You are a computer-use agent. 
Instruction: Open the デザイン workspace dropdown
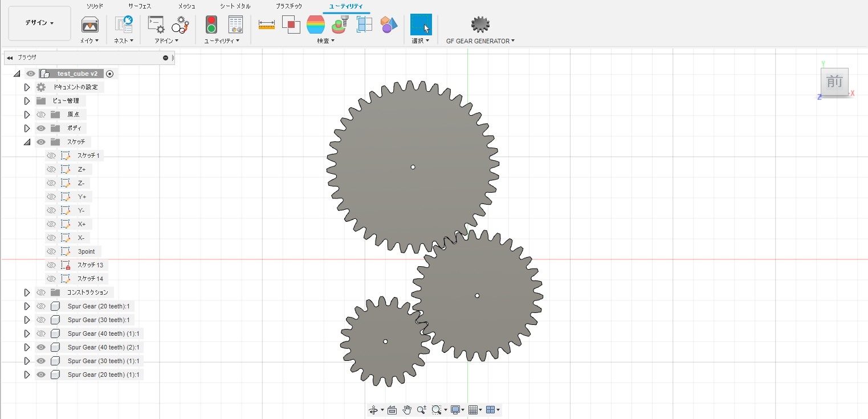click(x=39, y=23)
